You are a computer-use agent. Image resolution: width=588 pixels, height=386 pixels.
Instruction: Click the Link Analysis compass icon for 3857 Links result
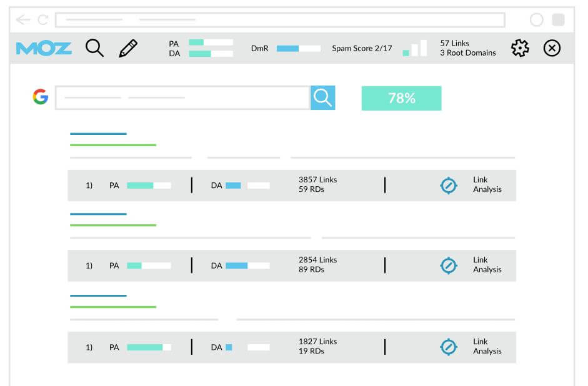pos(449,186)
